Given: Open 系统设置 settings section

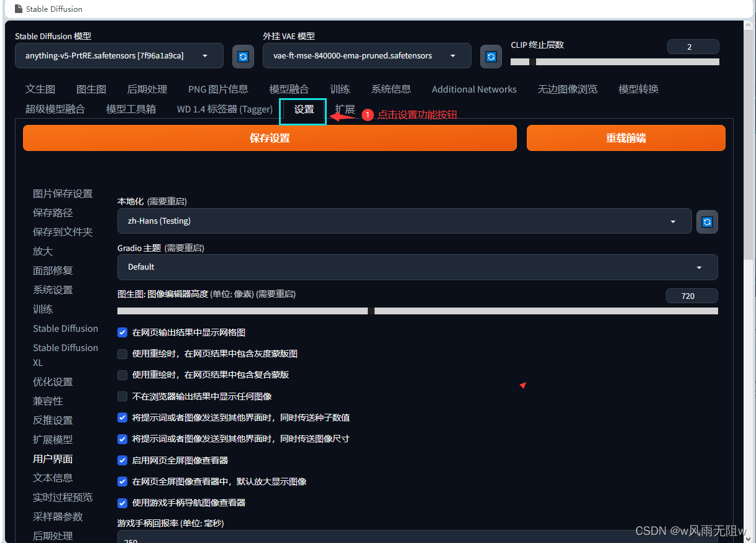Looking at the screenshot, I should (53, 290).
